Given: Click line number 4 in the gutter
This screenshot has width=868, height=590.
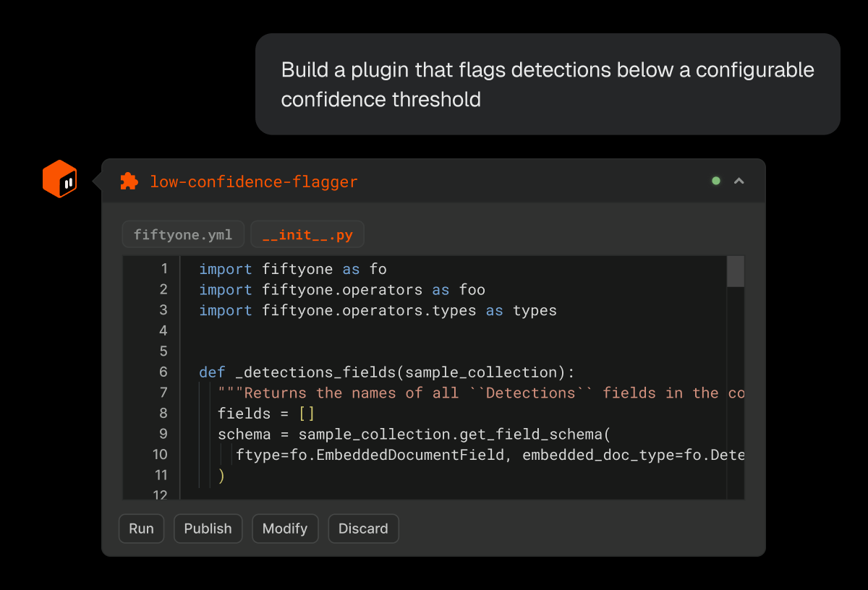Looking at the screenshot, I should point(163,330).
